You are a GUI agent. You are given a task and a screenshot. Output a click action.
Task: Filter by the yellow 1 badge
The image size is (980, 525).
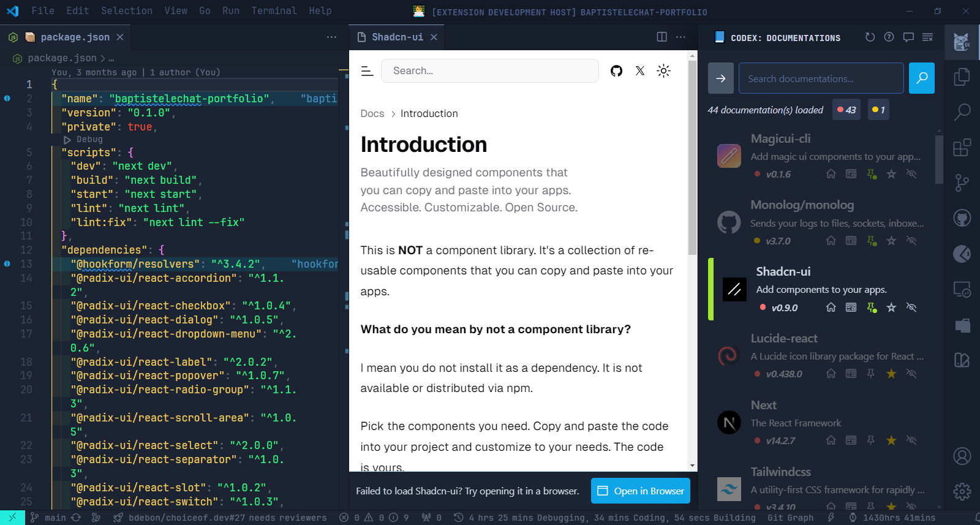coord(878,110)
